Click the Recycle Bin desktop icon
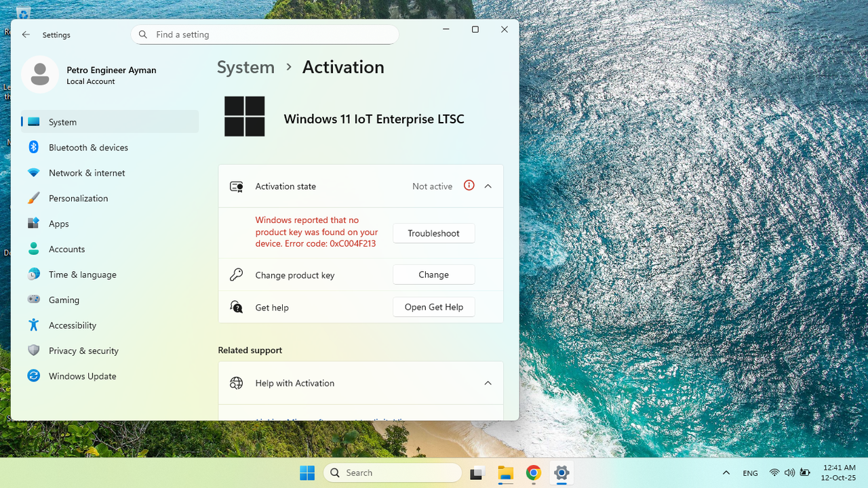The image size is (868, 488). coord(23,12)
